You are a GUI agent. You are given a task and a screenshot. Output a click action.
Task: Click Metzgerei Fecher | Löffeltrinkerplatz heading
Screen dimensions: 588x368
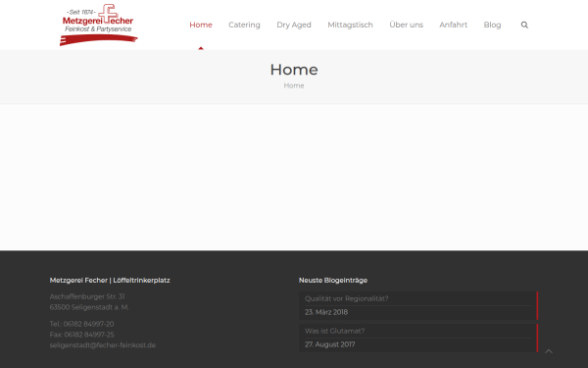[x=110, y=280]
